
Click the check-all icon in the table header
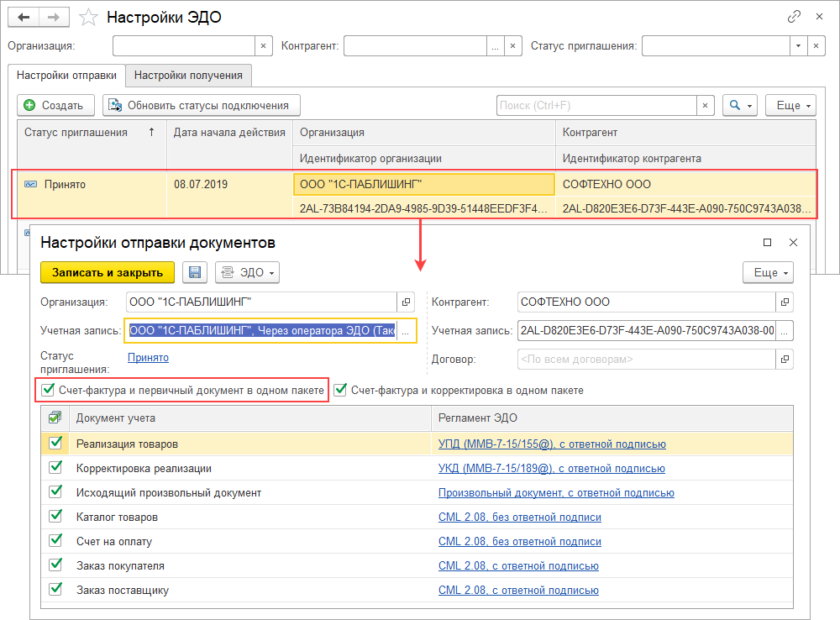[55, 418]
